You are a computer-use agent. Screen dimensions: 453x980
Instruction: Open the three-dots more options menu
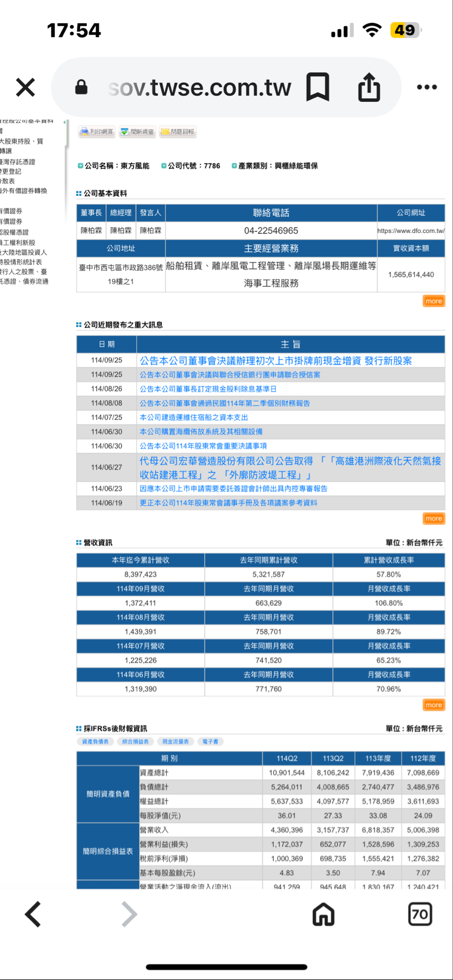click(x=426, y=87)
